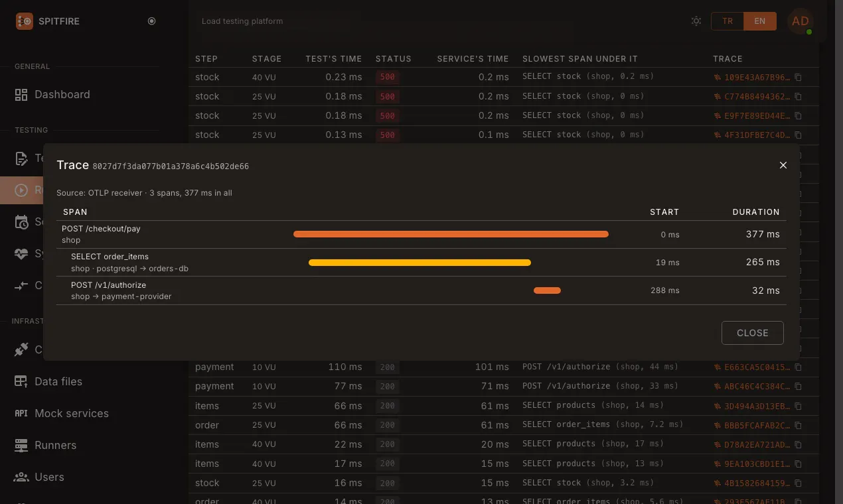Click the 0.23 ms test time cell
This screenshot has width=843, height=504.
(344, 78)
